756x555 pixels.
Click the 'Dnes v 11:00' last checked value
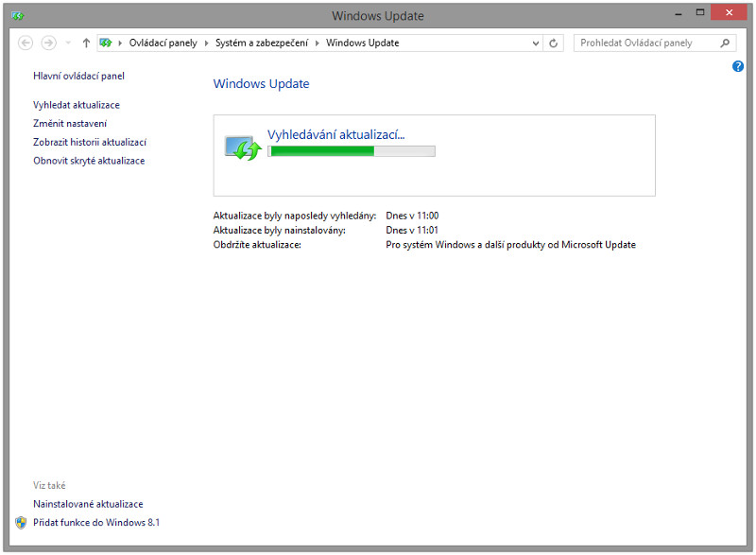(x=412, y=216)
